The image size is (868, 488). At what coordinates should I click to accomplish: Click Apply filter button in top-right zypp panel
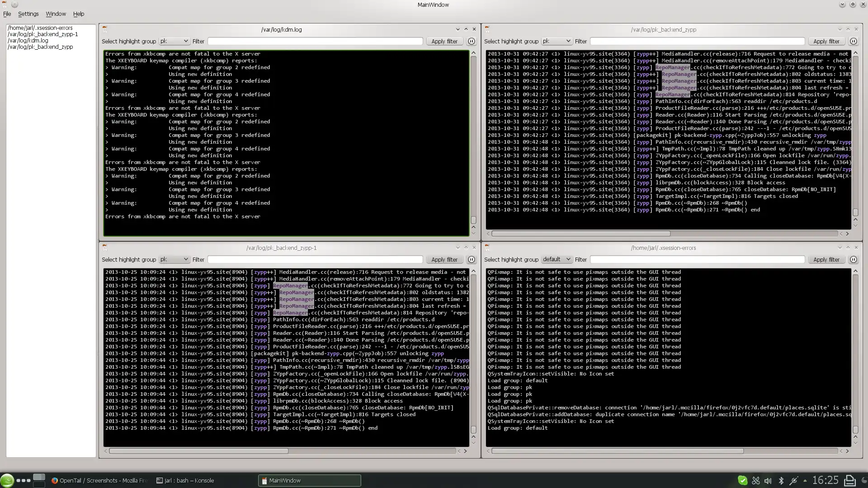click(x=826, y=41)
